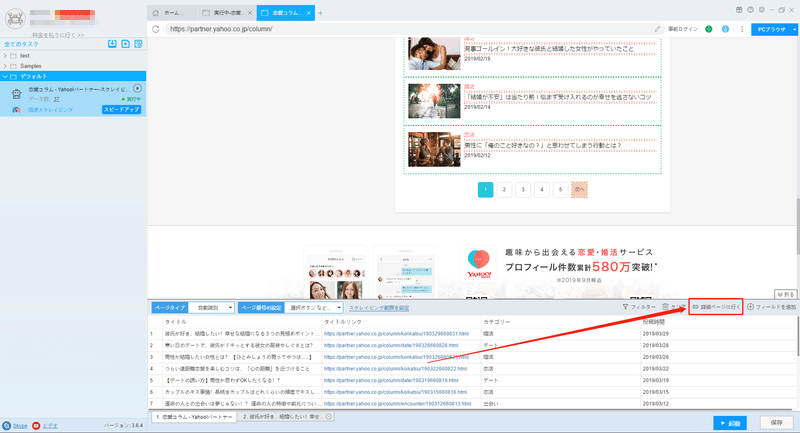Open the PCブラウザ dropdown arrow
The image size is (800, 433).
[x=794, y=30]
